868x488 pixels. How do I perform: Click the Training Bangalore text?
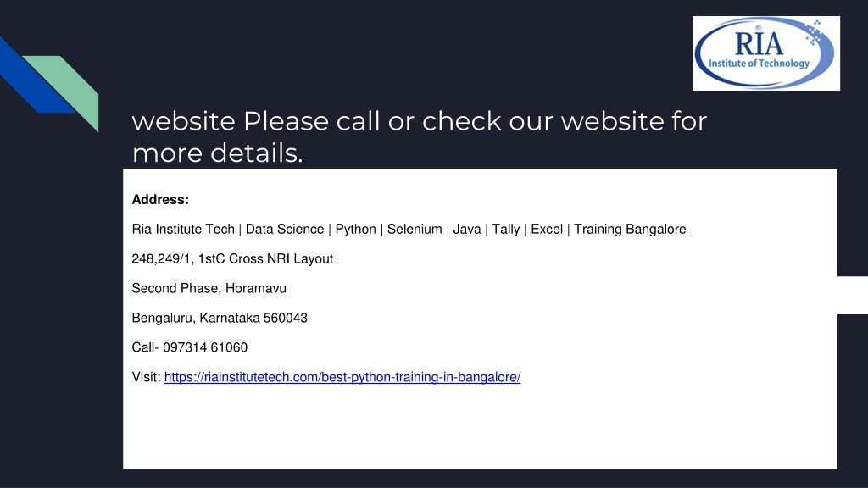(x=630, y=230)
